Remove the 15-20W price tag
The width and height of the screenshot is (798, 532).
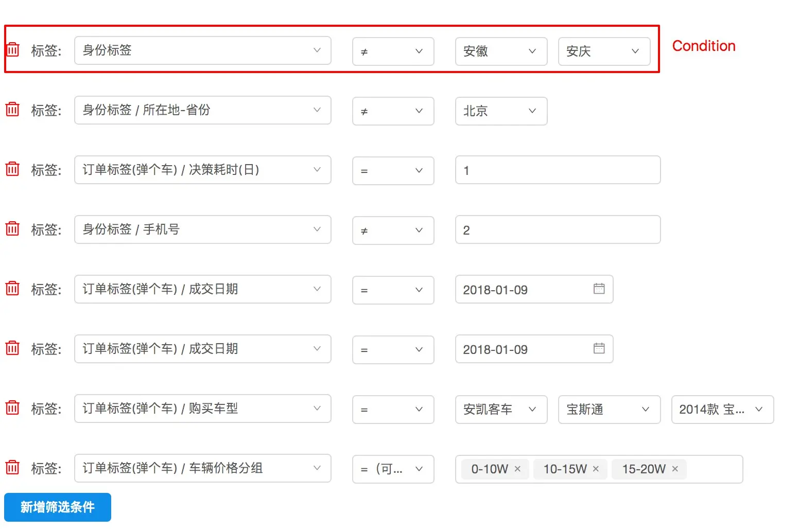click(x=675, y=469)
